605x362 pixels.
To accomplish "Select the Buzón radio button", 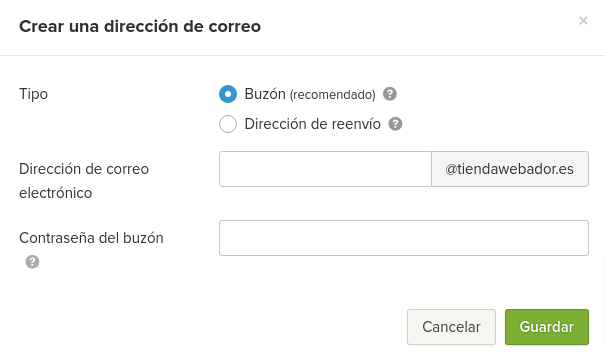I will tap(228, 94).
